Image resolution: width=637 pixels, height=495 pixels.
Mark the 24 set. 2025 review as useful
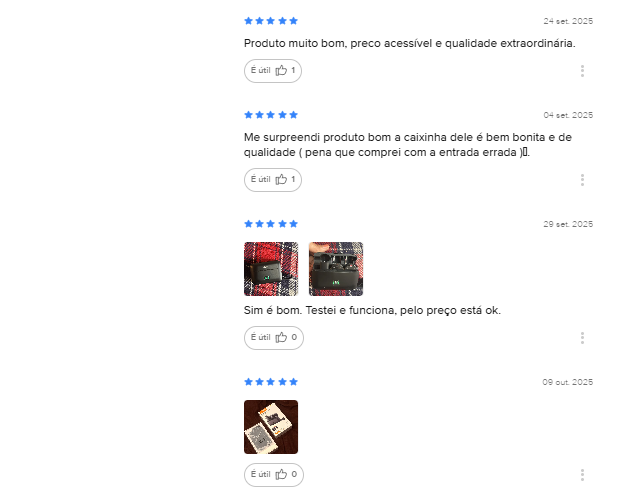[273, 71]
